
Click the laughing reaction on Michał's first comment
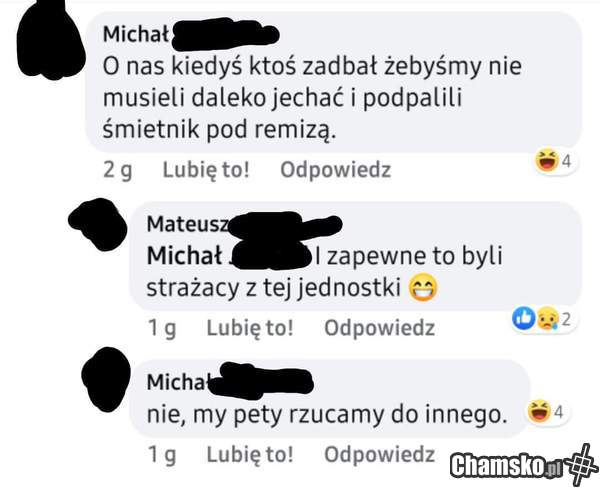point(546,161)
